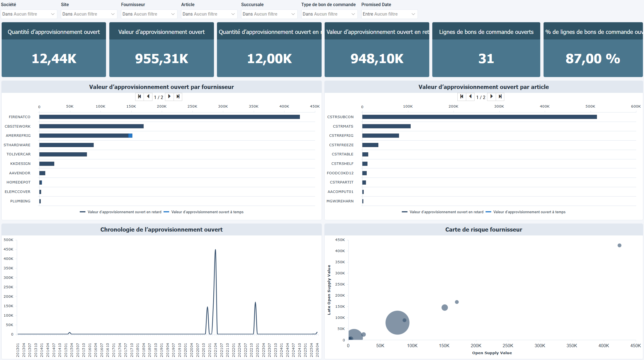644x360 pixels.
Task: Jump to last page of article chart
Action: [x=500, y=96]
